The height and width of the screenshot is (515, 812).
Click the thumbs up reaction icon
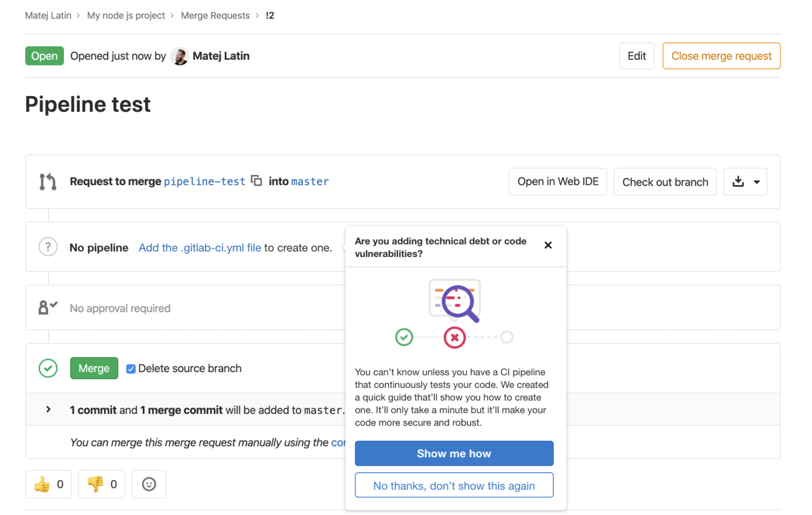(42, 484)
